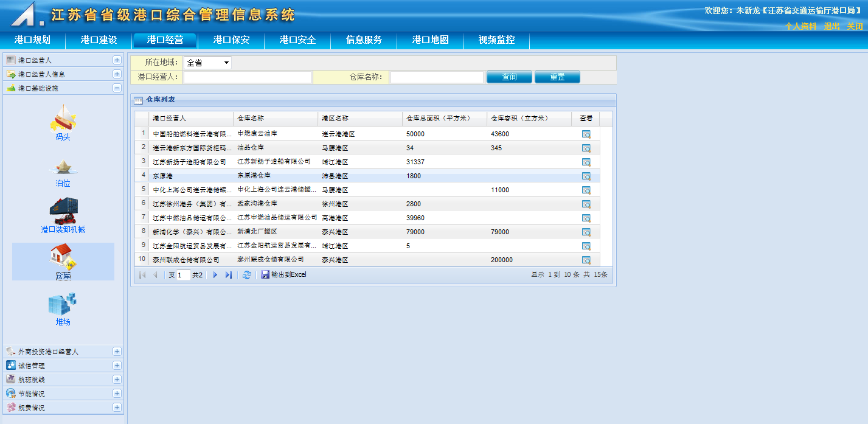Click the 个人资料 profile link
The width and height of the screenshot is (868, 424).
[x=800, y=26]
